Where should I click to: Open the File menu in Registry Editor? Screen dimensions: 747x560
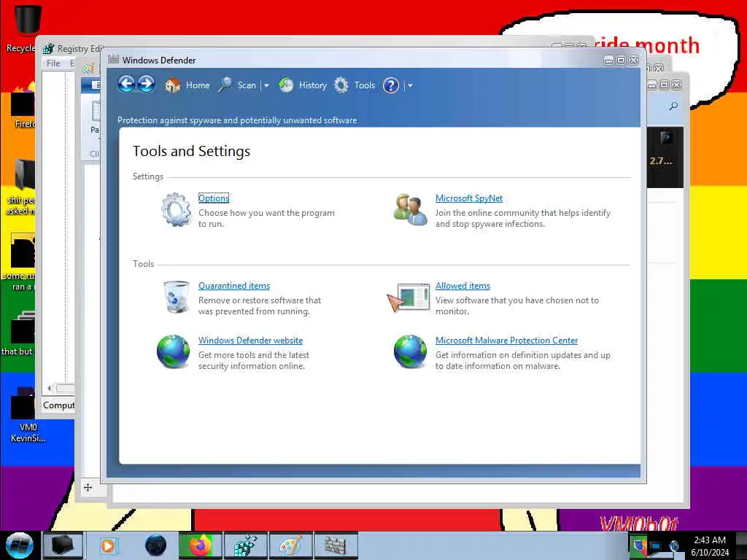click(53, 63)
